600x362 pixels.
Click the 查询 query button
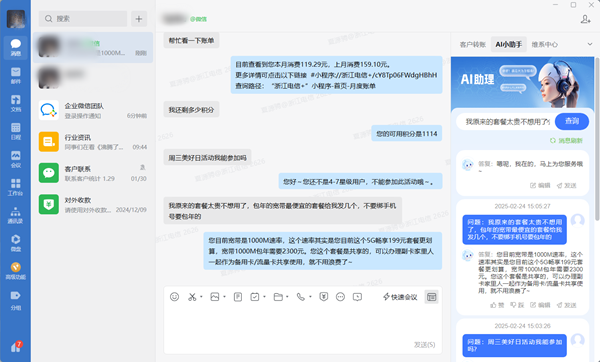pyautogui.click(x=572, y=121)
